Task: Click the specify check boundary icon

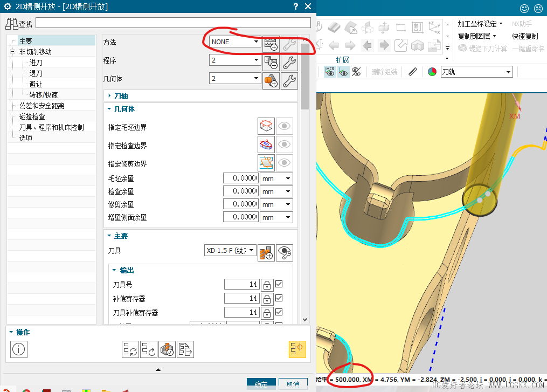Action: point(266,144)
